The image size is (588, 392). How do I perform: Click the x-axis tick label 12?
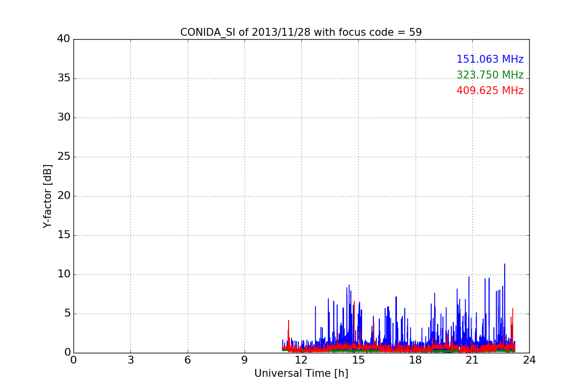click(x=301, y=360)
